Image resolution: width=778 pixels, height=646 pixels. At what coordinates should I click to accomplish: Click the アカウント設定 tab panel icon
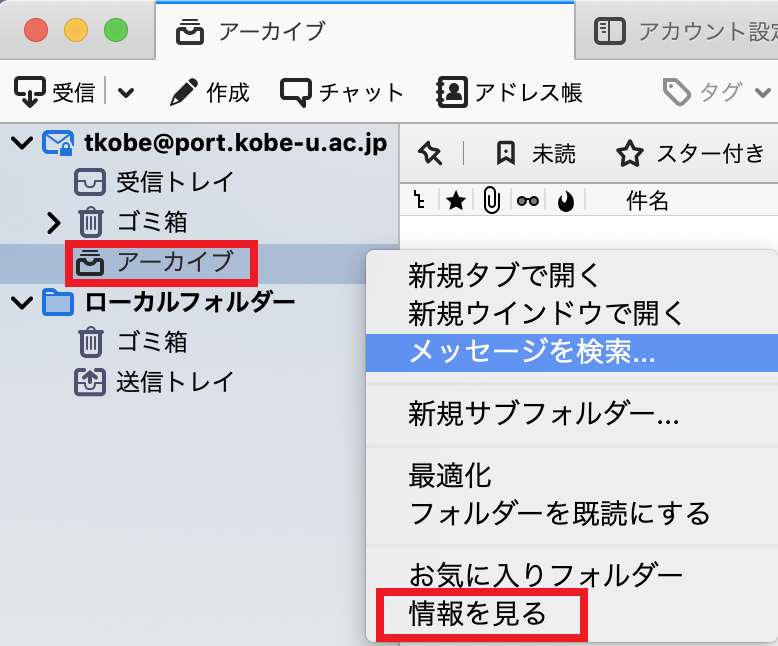click(x=609, y=31)
